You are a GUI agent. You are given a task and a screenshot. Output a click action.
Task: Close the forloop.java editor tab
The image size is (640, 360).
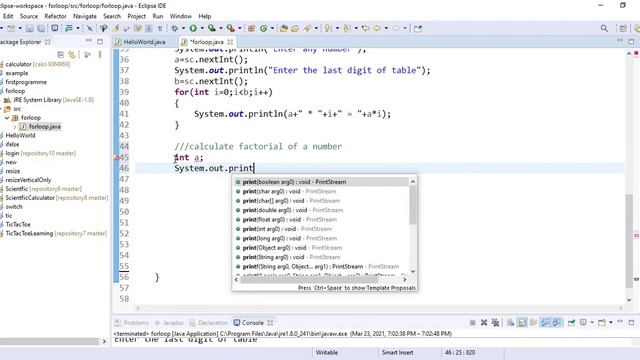(230, 42)
